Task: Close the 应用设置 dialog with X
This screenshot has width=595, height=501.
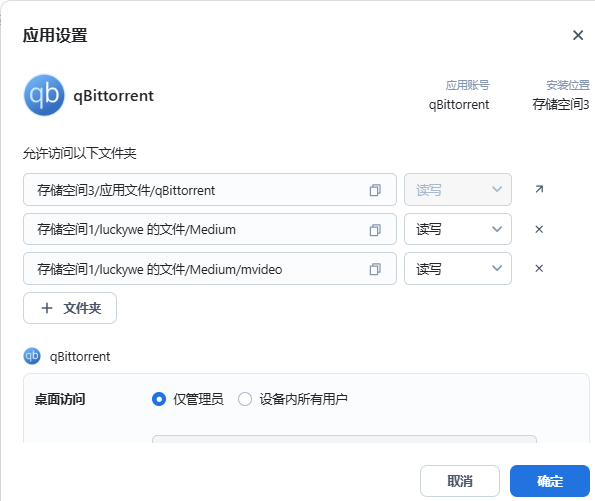Action: pos(578,35)
